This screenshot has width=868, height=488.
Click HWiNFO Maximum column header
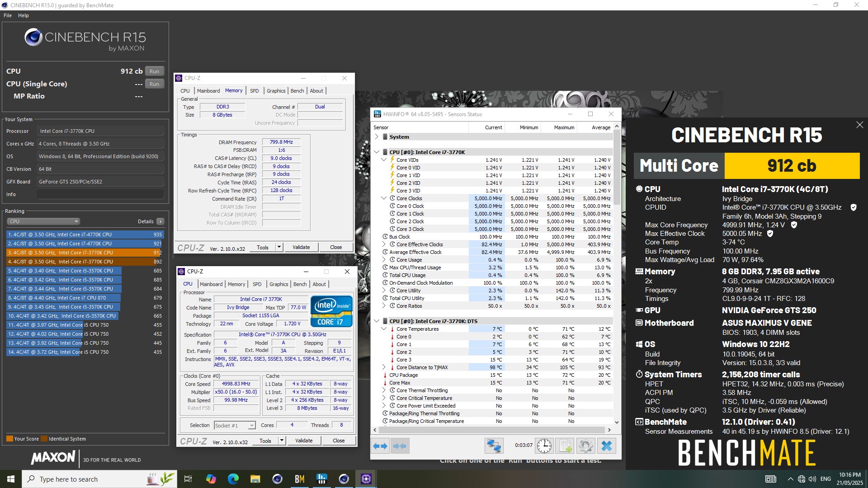[559, 127]
